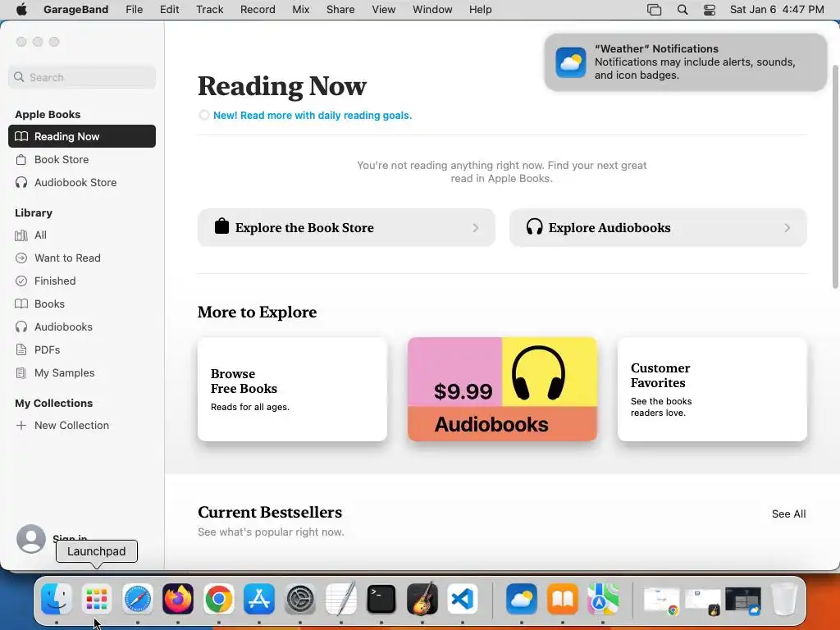Open Finder from the Dock
Viewport: 840px width, 630px height.
[57, 599]
